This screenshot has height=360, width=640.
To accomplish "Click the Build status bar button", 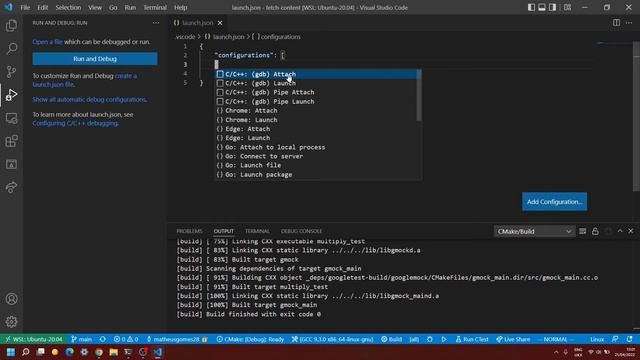I will (391, 339).
